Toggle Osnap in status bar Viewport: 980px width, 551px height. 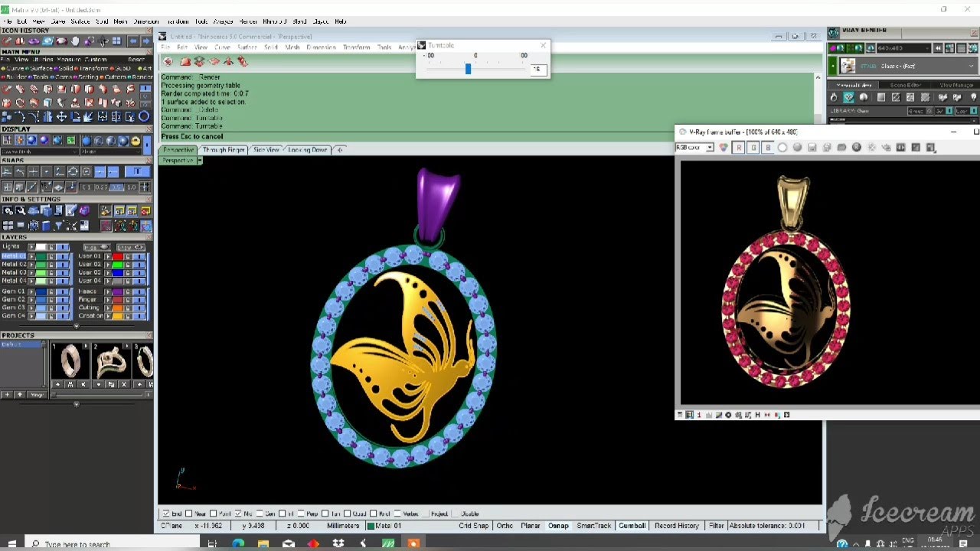pyautogui.click(x=558, y=526)
